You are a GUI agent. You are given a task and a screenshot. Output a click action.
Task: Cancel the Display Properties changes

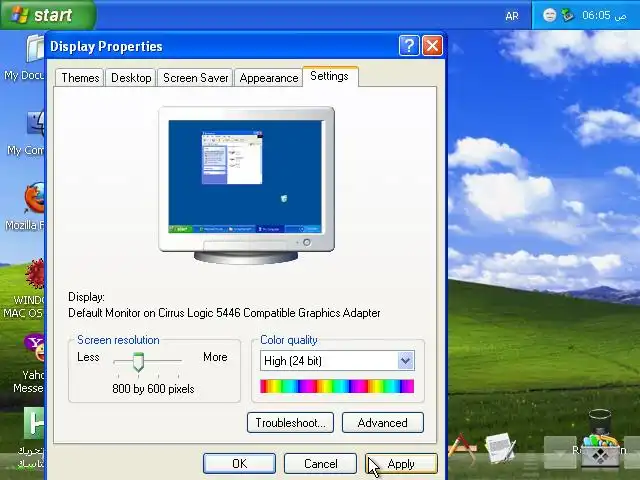pos(320,464)
